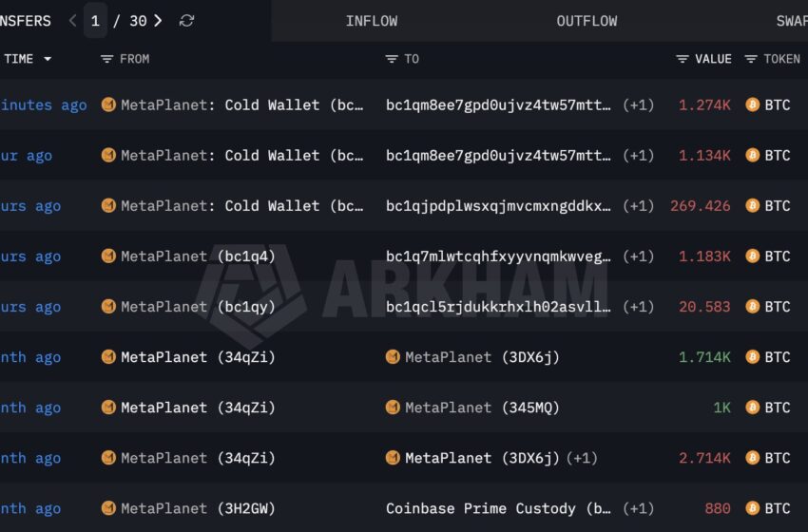808x532 pixels.
Task: Open the TOKEN column filter
Action: pos(751,59)
